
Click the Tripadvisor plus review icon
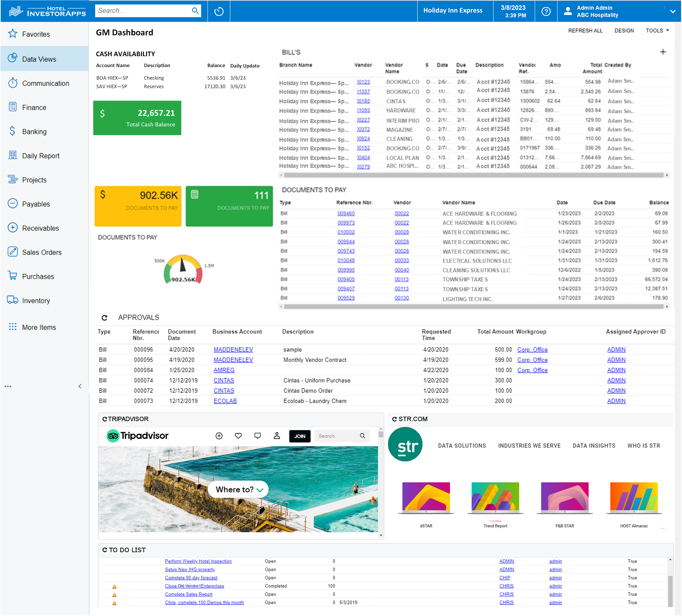coord(219,436)
